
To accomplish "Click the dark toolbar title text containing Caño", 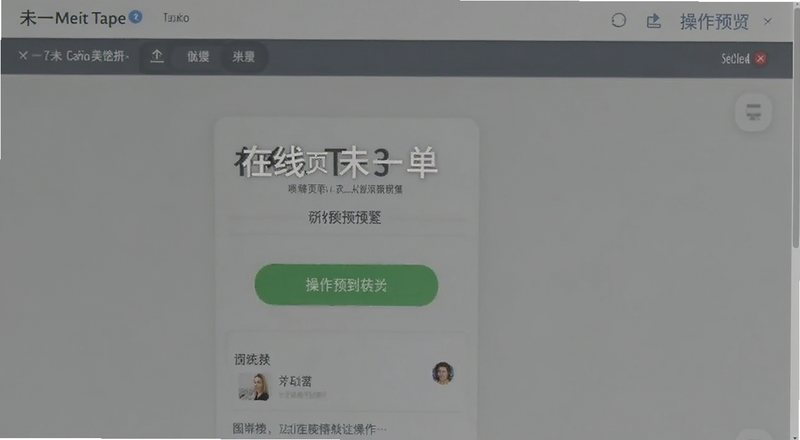I will [81, 56].
